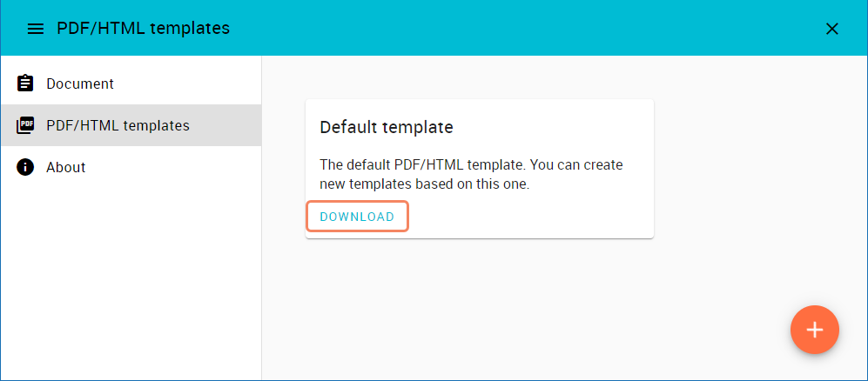The height and width of the screenshot is (381, 868).
Task: Download the default template
Action: pyautogui.click(x=357, y=217)
